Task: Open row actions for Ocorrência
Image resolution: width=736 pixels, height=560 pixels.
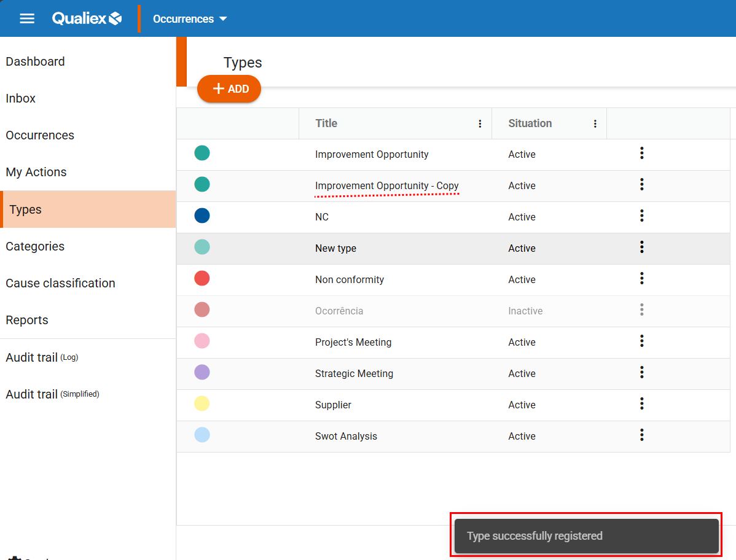Action: 641,310
